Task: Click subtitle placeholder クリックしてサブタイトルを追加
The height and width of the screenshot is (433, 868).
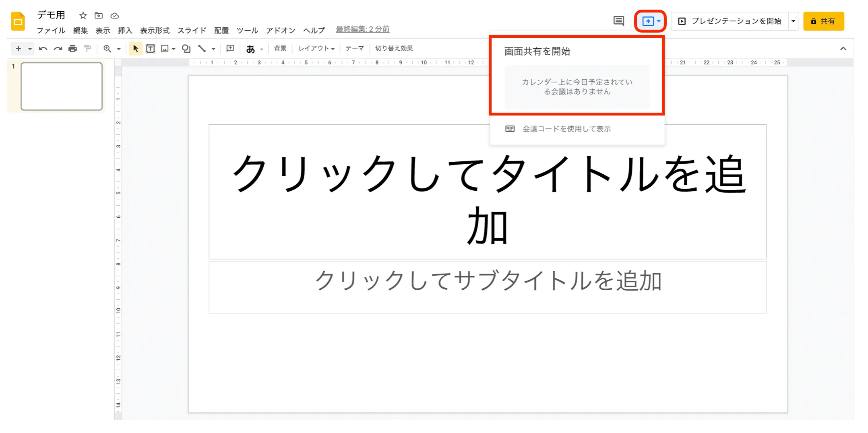Action: [488, 287]
